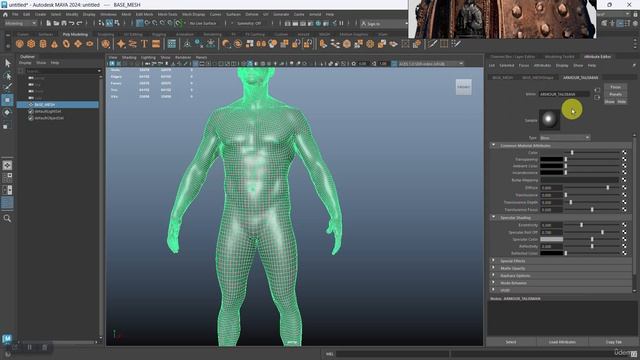Viewport: 640px width, 360px height.
Task: Toggle visibility box of defaultLightSet
Action: click(31, 111)
